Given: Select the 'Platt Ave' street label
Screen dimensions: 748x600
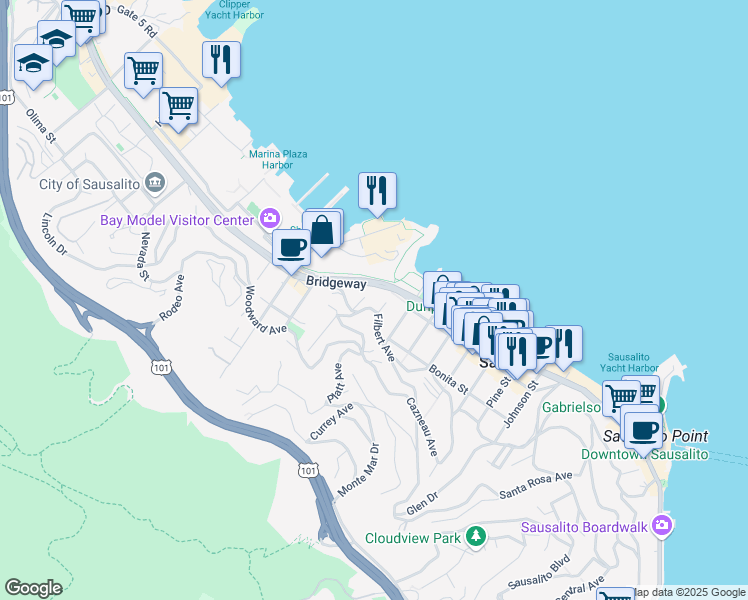Looking at the screenshot, I should coord(335,383).
